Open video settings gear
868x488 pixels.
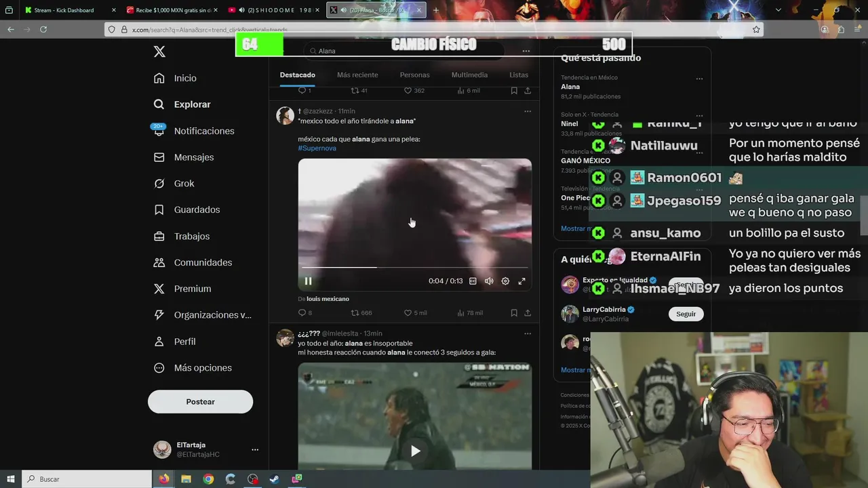pyautogui.click(x=505, y=281)
